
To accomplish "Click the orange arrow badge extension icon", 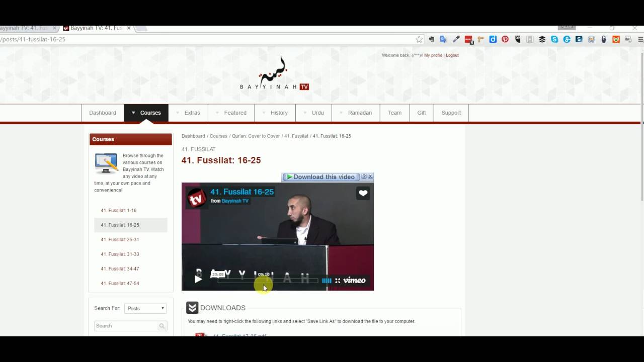I will 616,39.
